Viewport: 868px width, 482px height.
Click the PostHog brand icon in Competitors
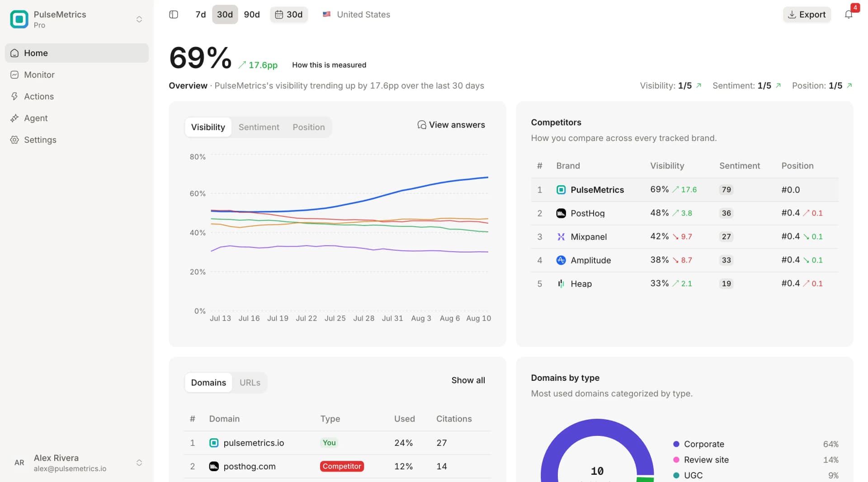pos(561,213)
